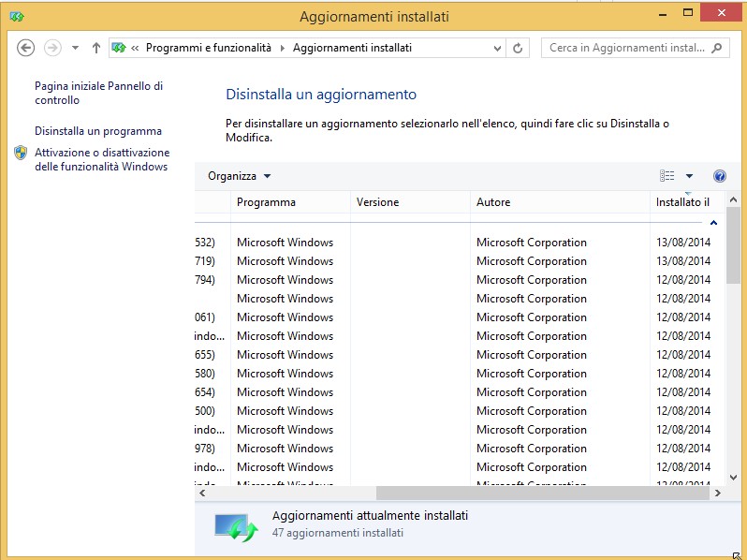Click the search magnifier icon
The image size is (747, 560).
(716, 48)
